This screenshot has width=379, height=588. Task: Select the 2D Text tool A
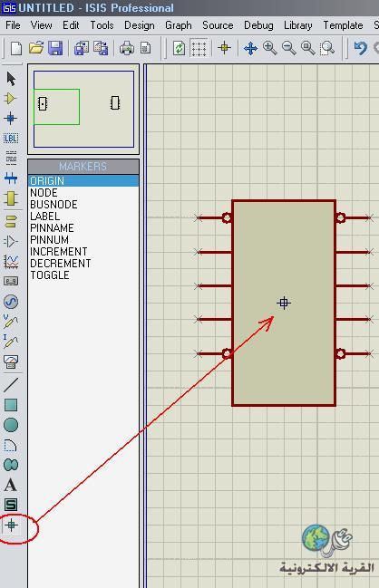11,485
